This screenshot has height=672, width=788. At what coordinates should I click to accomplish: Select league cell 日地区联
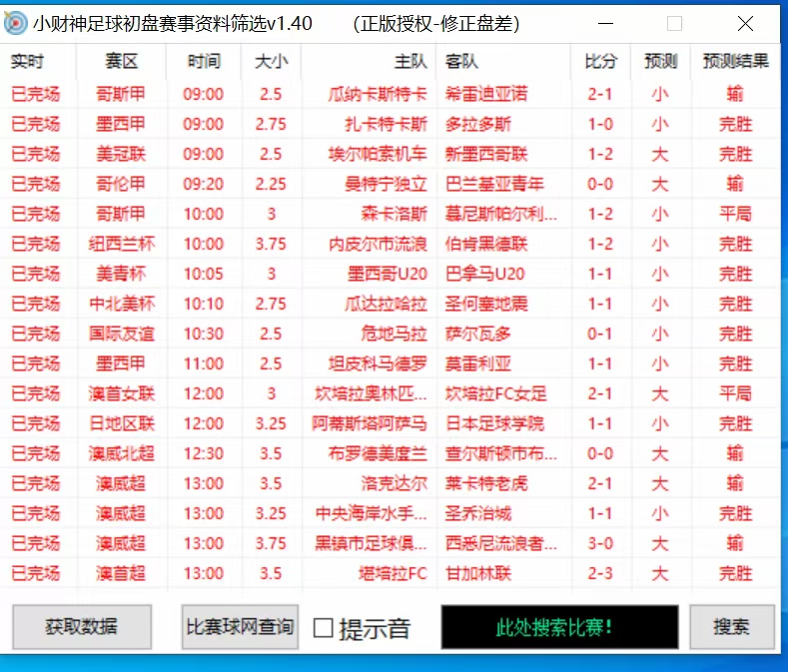tap(121, 423)
